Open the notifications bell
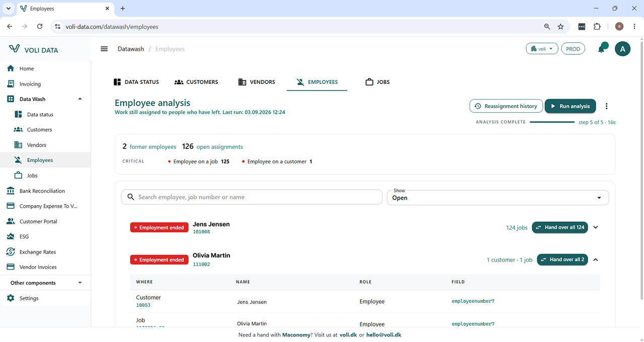 coord(602,48)
